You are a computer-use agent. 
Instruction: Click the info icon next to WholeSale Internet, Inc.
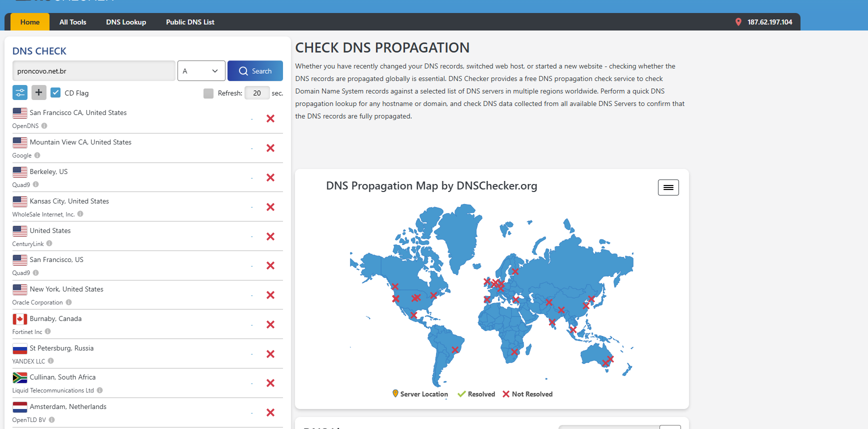80,214
